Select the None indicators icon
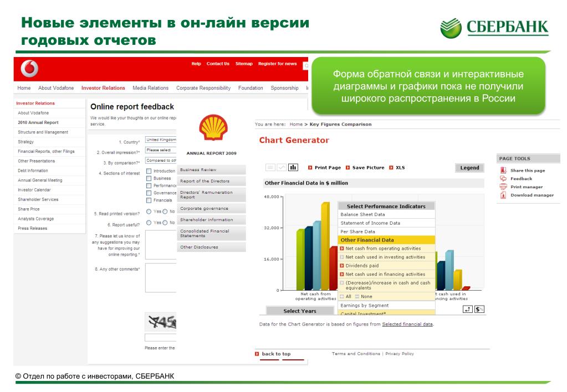This screenshot has height=392, width=567. tap(357, 296)
